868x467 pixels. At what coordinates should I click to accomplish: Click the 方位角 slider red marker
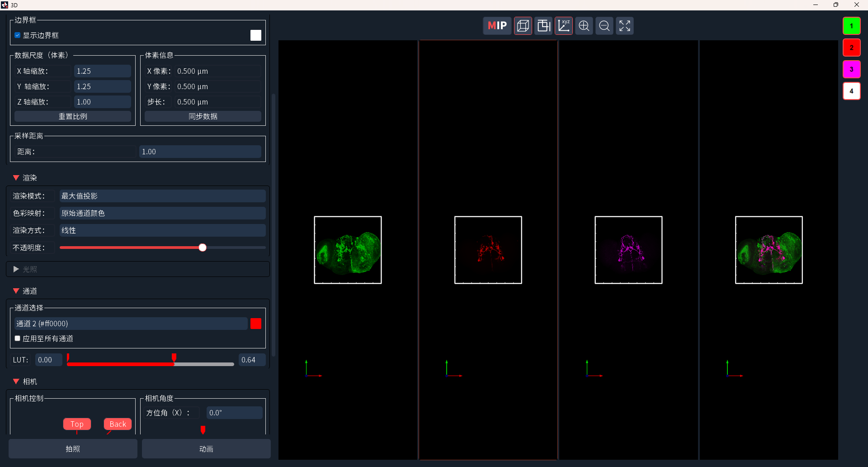coord(203,429)
